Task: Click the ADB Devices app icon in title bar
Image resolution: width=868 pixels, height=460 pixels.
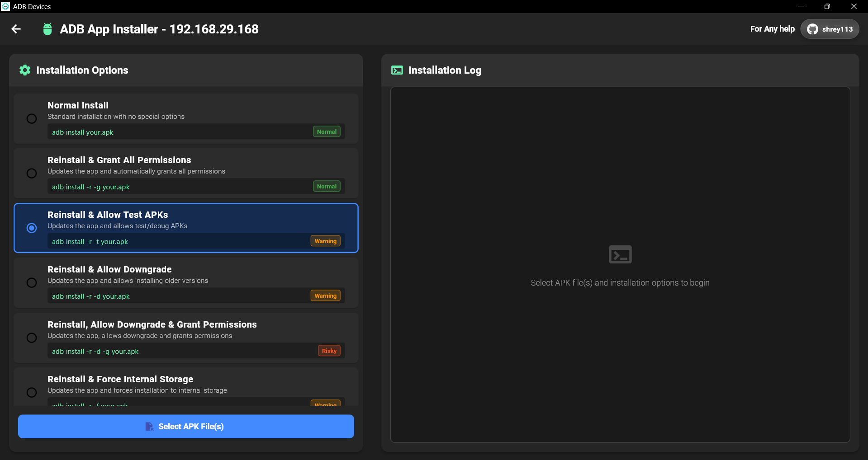Action: tap(5, 6)
